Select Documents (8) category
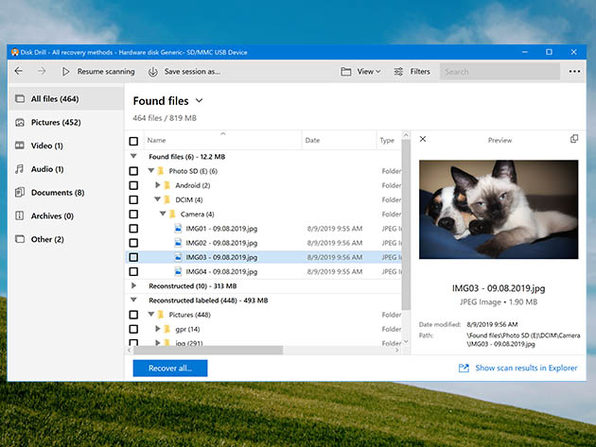Viewport: 596px width, 447px height. (66, 192)
